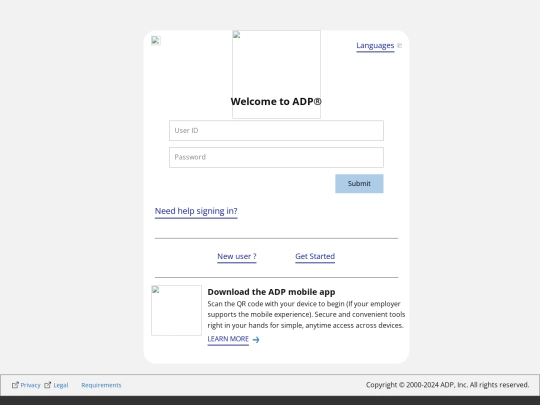Click the Submit button
Viewport: 540px width, 405px height.
(x=359, y=184)
